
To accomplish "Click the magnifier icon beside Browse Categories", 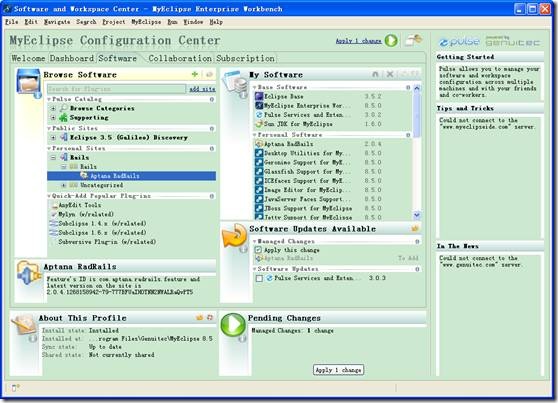I will (64, 108).
